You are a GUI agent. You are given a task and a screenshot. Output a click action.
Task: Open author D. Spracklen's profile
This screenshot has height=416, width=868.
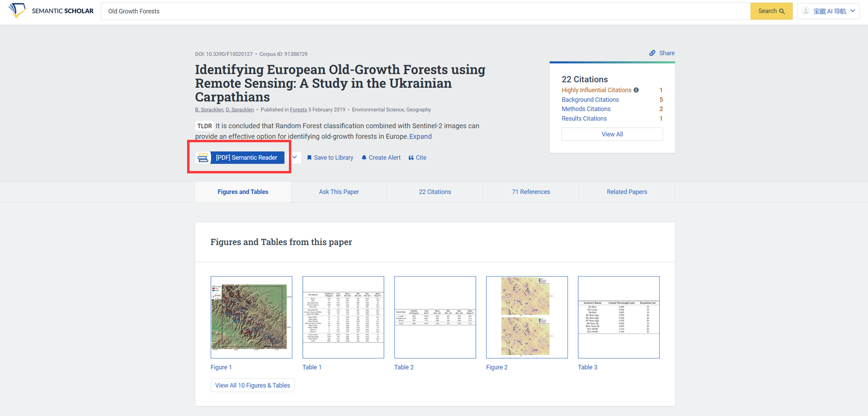pyautogui.click(x=240, y=110)
